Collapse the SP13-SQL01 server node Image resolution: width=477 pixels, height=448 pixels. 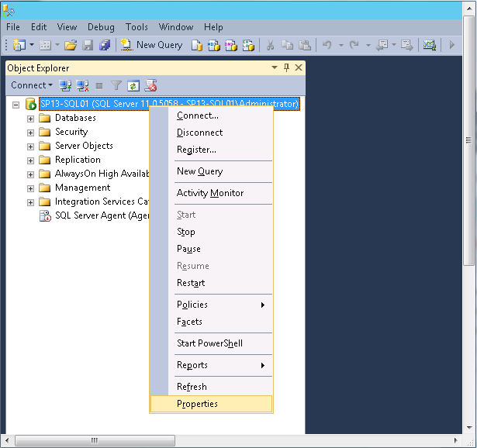tap(16, 105)
